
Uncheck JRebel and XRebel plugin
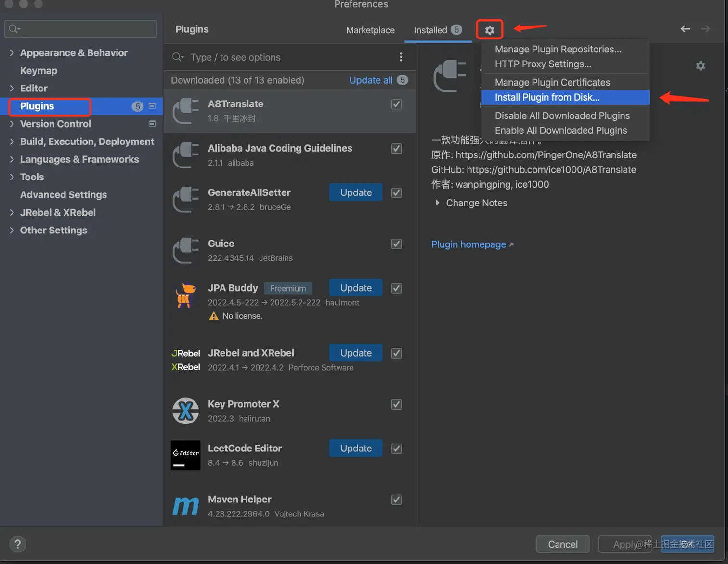click(396, 353)
